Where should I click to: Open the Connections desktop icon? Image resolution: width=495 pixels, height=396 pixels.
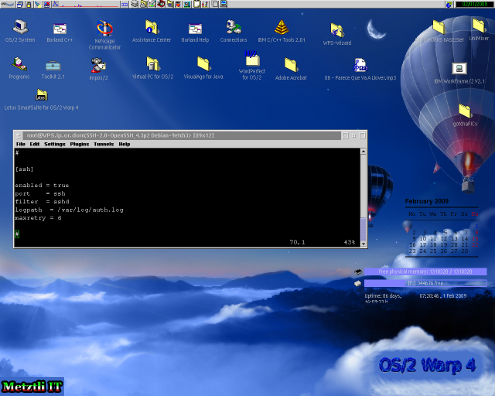point(233,27)
